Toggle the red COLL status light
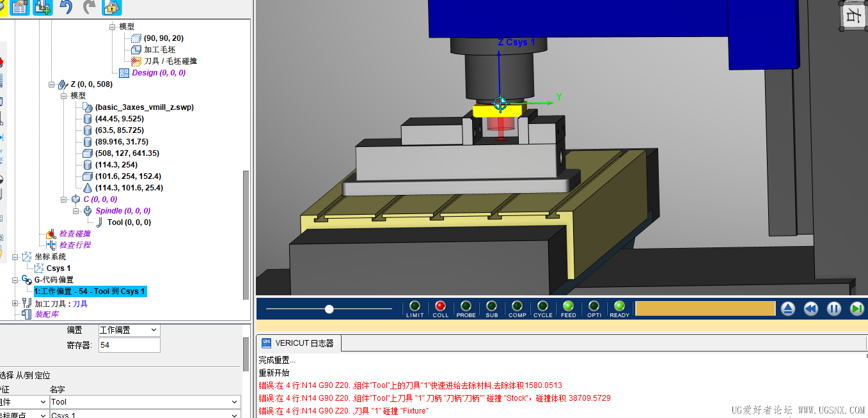Viewport: 868px width, 418px height. tap(440, 306)
